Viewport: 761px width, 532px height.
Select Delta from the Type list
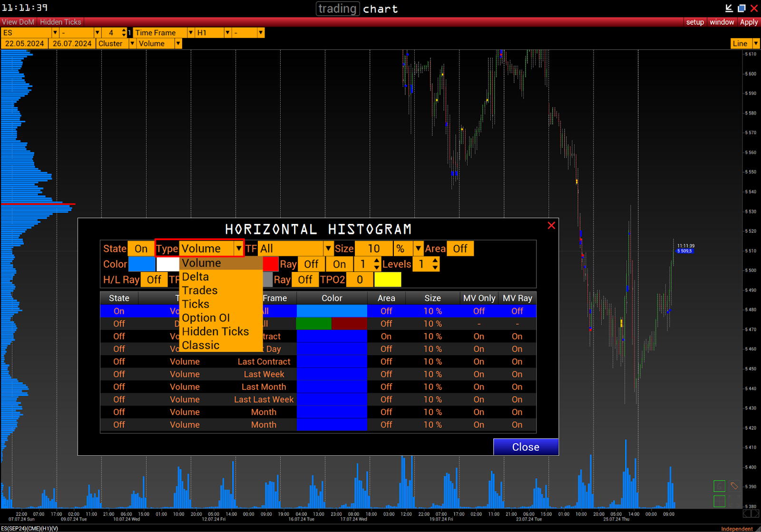click(195, 277)
